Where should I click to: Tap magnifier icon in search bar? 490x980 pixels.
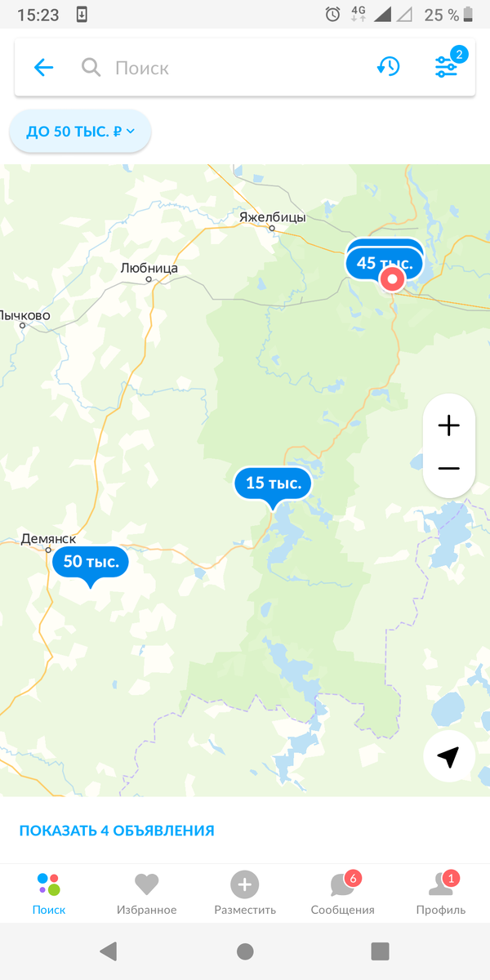pyautogui.click(x=91, y=68)
